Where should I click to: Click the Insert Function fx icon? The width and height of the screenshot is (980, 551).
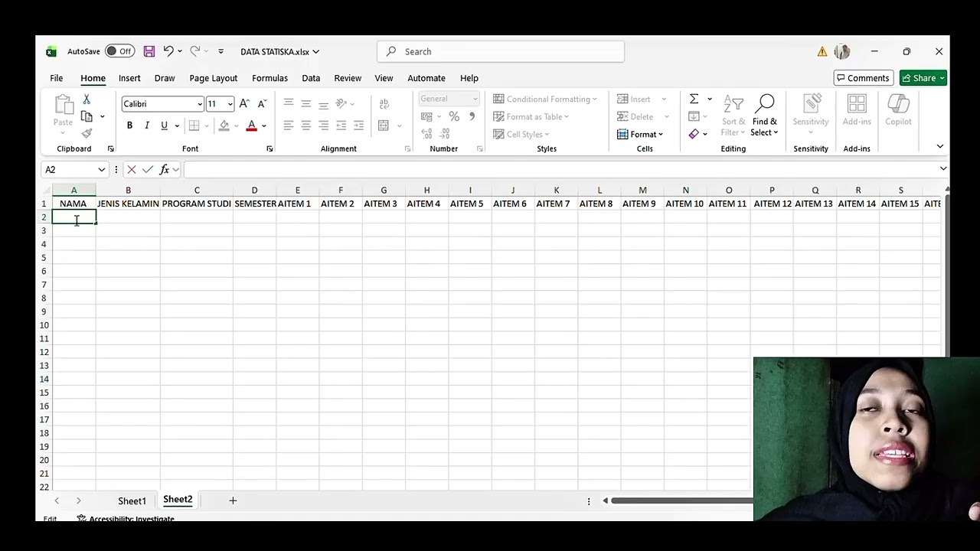coord(165,169)
